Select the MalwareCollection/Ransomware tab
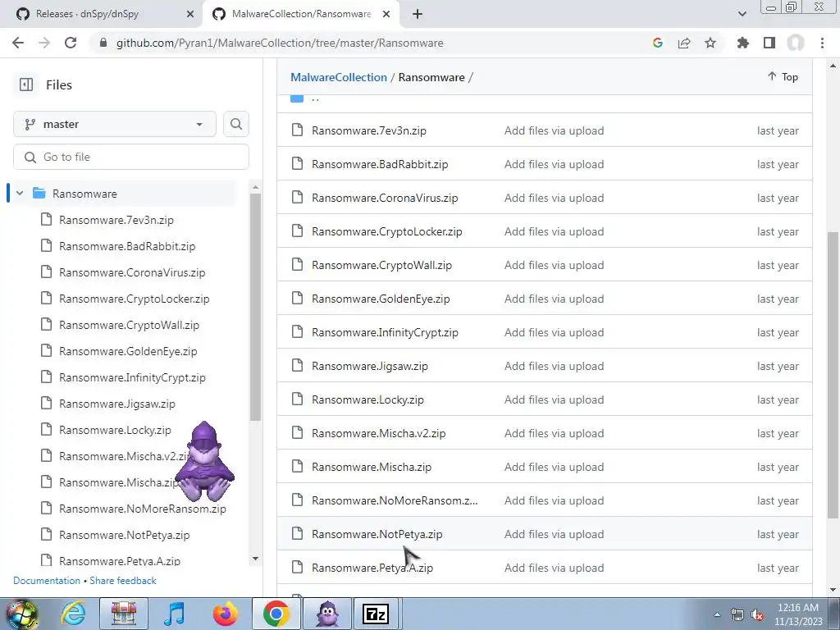 (x=300, y=15)
